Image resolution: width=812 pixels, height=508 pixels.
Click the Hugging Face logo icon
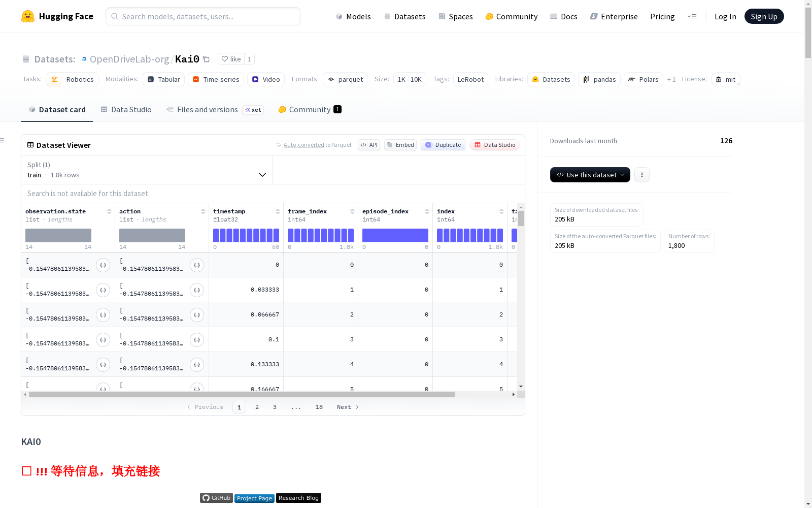click(28, 16)
